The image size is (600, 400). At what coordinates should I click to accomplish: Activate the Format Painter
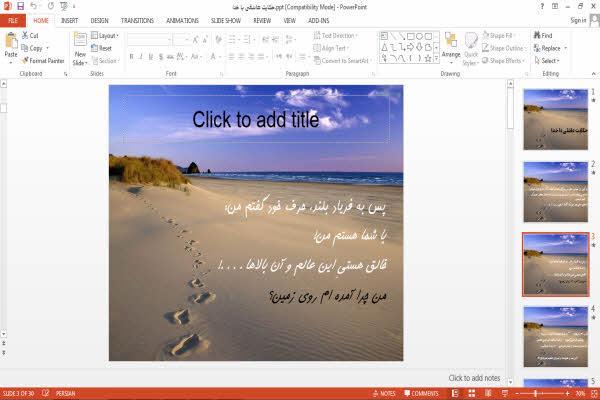[x=43, y=60]
